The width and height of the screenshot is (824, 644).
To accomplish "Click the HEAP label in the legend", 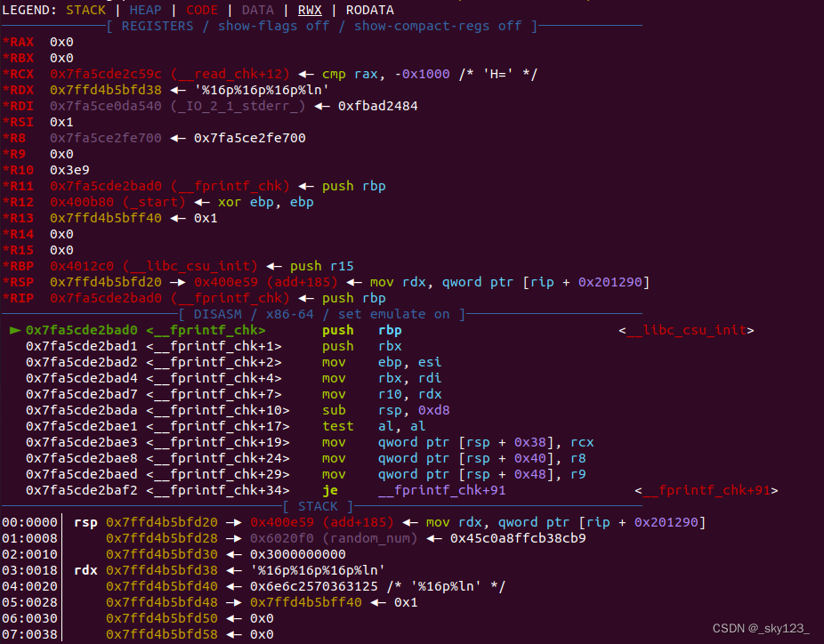I will [145, 10].
